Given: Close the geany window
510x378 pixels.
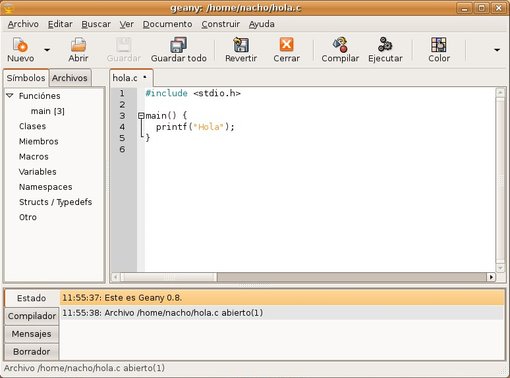Looking at the screenshot, I should click(x=498, y=7).
